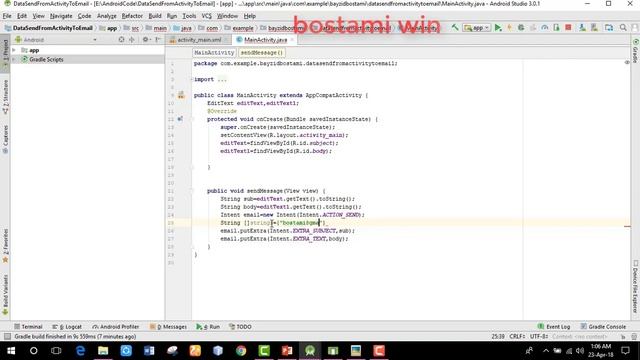640x360 pixels.
Task: Click MainActivity breadcrumb in editor
Action: tap(214, 53)
